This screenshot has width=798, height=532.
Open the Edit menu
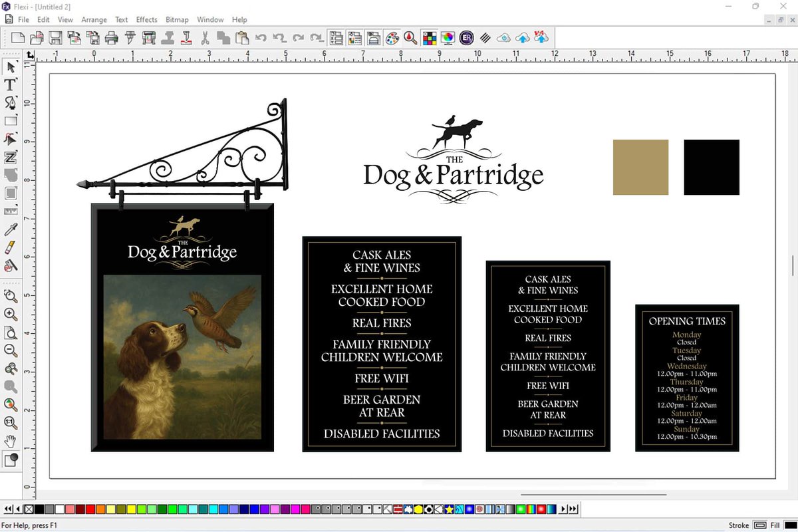[43, 20]
